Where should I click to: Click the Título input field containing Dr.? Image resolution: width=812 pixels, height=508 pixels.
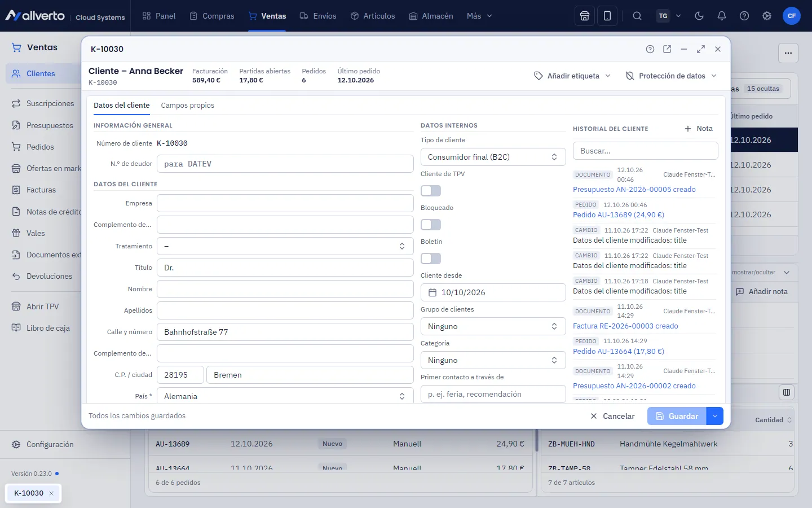point(285,268)
